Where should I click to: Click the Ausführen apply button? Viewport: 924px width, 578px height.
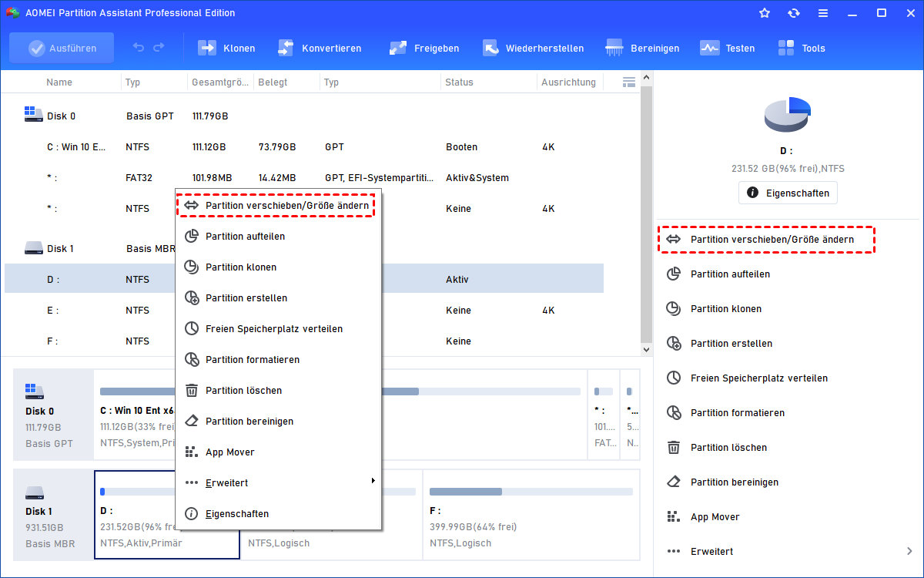(62, 48)
